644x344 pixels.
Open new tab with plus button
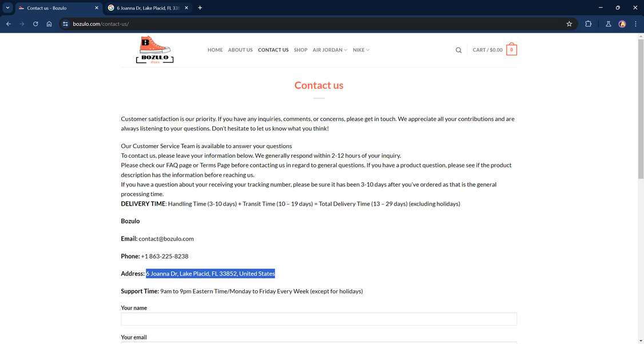pyautogui.click(x=200, y=8)
